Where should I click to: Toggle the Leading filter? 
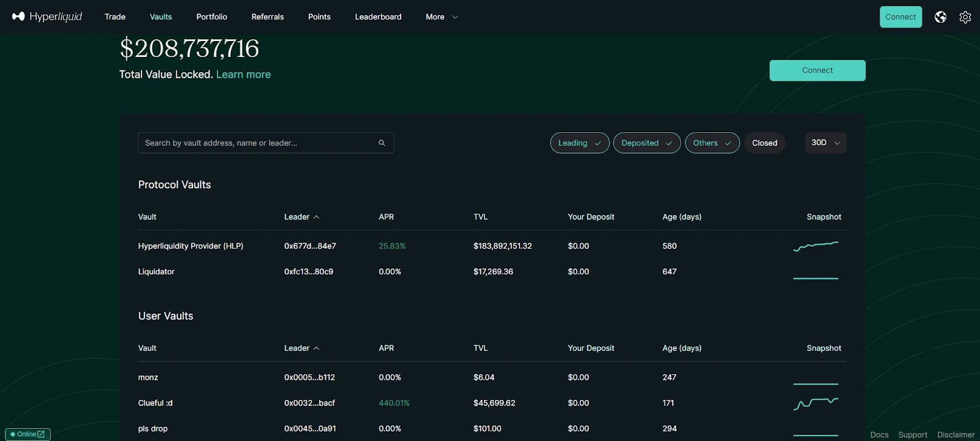(x=579, y=143)
